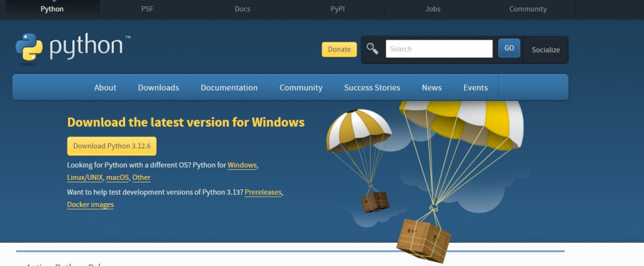This screenshot has height=266, width=644.
Task: Click the yellow Donate button
Action: click(x=339, y=49)
